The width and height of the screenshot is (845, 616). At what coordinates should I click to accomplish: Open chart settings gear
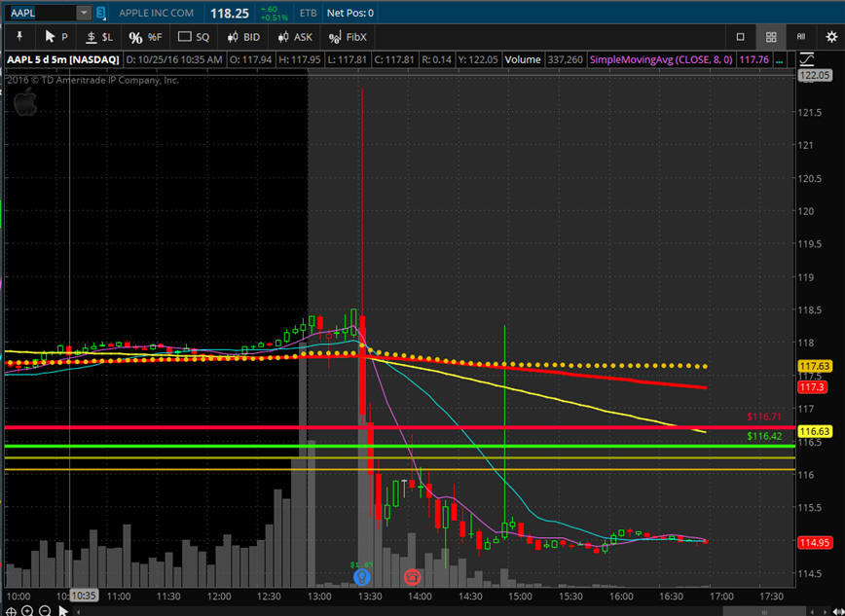[831, 37]
